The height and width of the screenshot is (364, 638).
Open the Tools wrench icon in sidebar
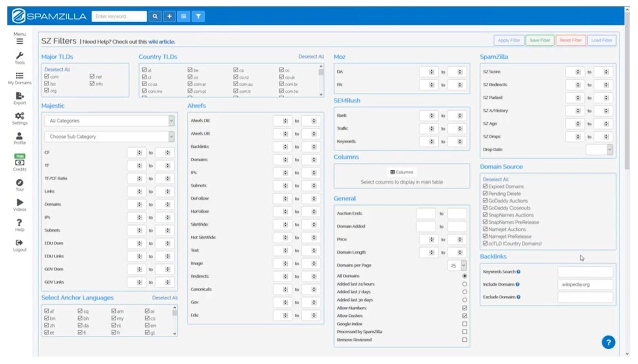(20, 56)
